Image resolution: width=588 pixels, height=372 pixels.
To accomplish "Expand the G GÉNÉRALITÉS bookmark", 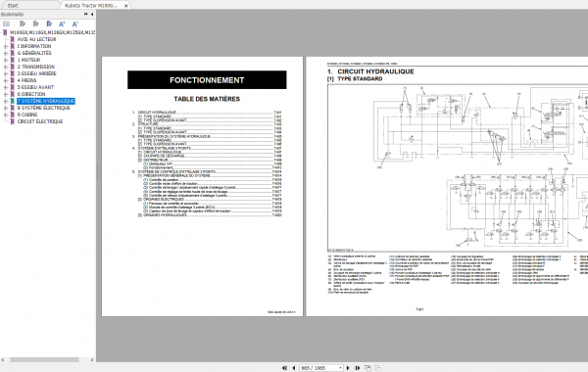I will tap(6, 53).
